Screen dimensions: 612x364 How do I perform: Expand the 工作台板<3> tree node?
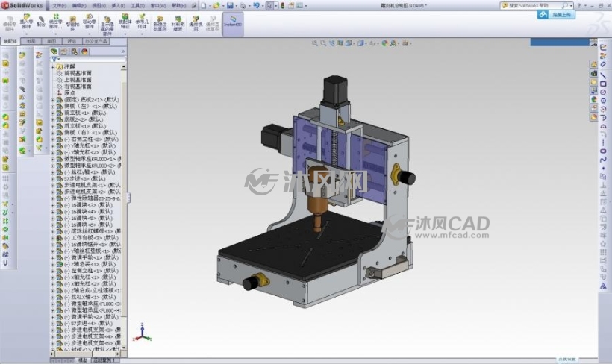53,238
